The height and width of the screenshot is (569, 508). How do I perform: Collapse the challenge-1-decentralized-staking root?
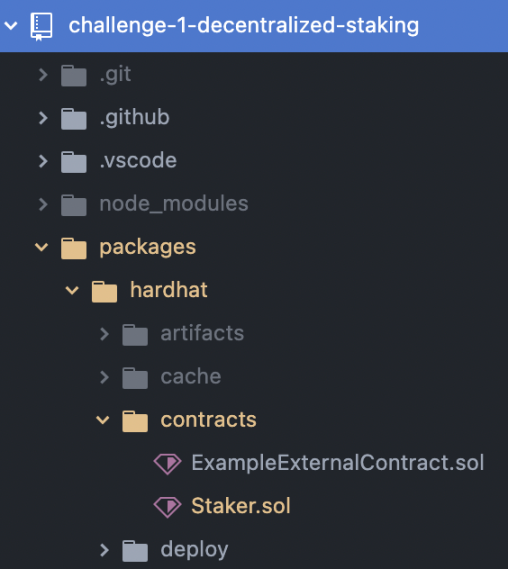(11, 26)
